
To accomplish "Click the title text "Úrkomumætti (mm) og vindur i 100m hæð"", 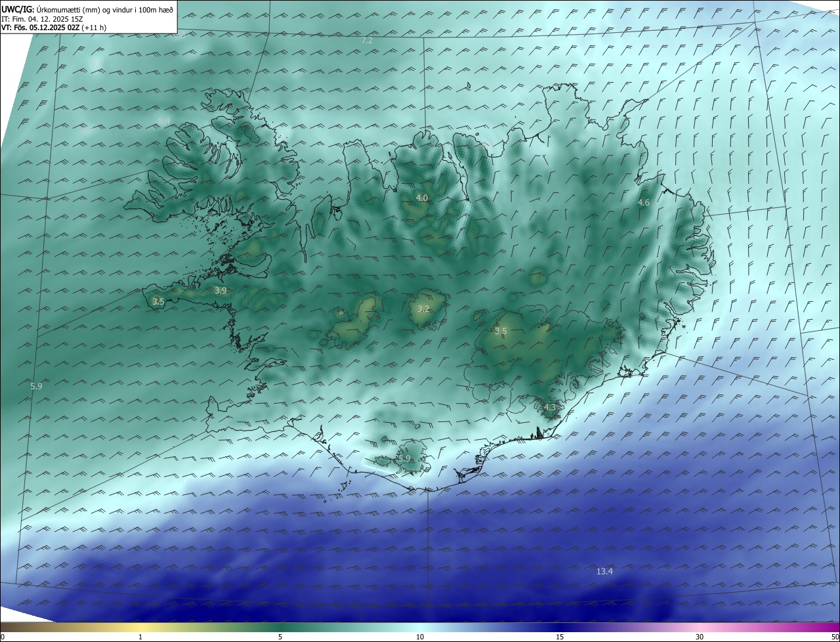I will [x=105, y=9].
